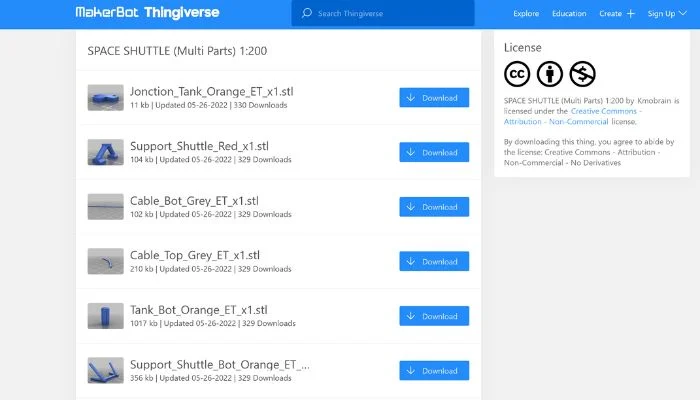700x400 pixels.
Task: Open the Support_Shuttle_Red_x1.stl thumbnail
Action: (x=105, y=152)
